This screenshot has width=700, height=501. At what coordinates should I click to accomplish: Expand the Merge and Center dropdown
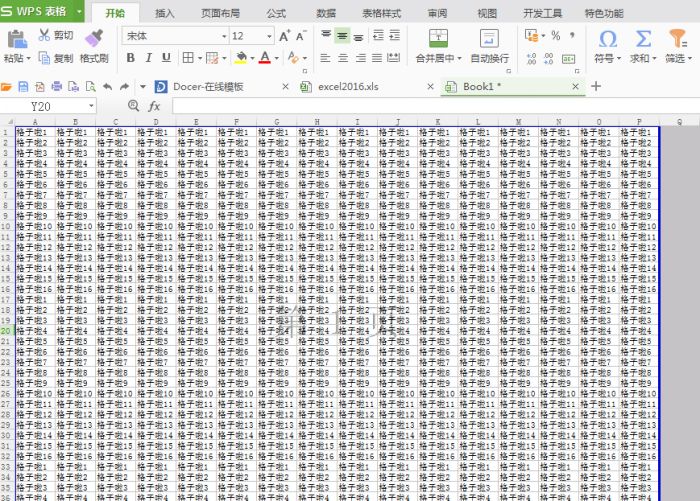tap(459, 58)
